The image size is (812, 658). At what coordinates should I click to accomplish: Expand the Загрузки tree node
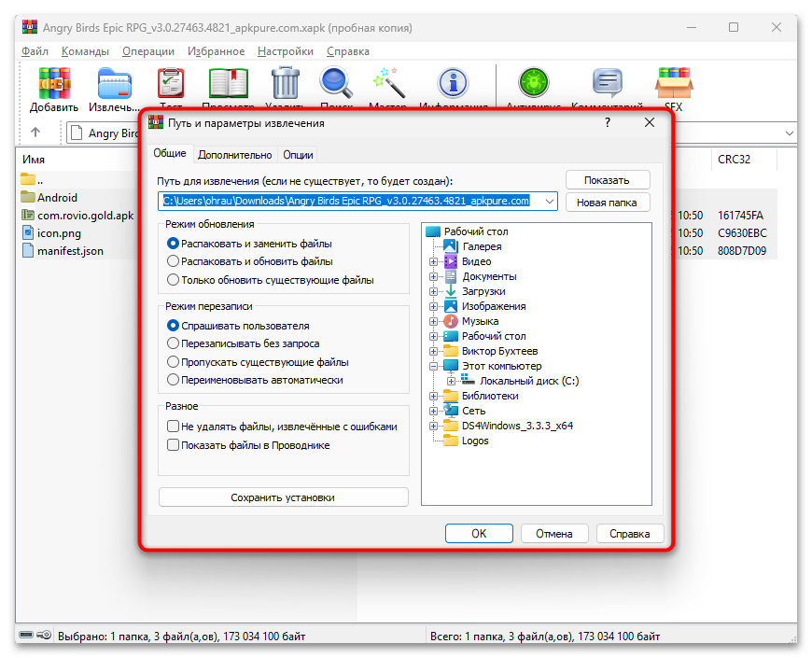pyautogui.click(x=433, y=291)
